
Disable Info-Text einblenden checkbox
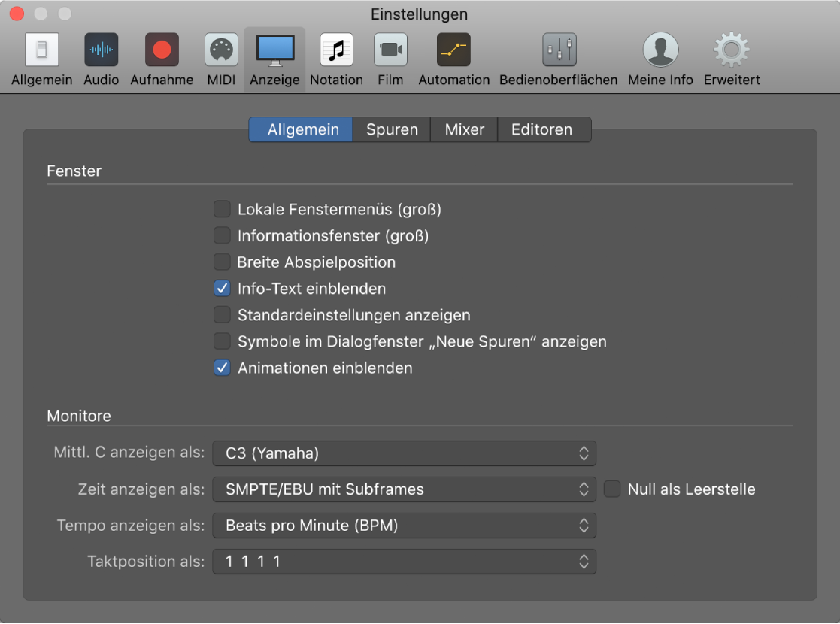pos(222,289)
